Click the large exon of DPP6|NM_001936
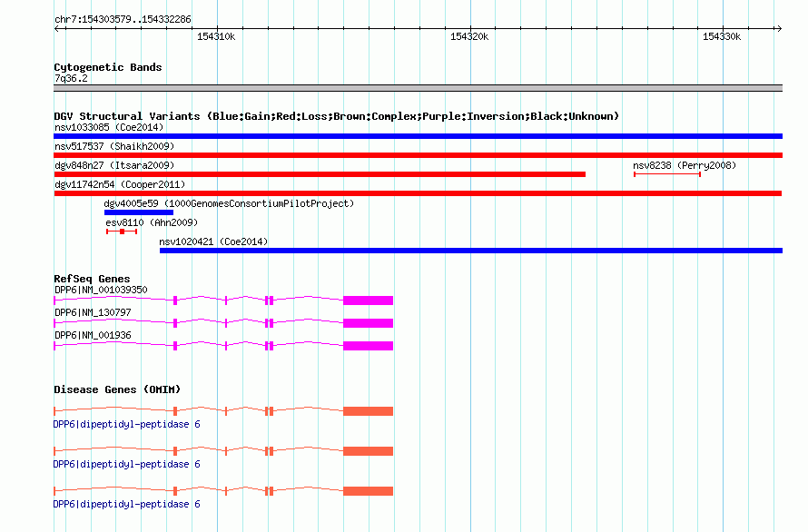This screenshot has height=532, width=808. pos(368,346)
